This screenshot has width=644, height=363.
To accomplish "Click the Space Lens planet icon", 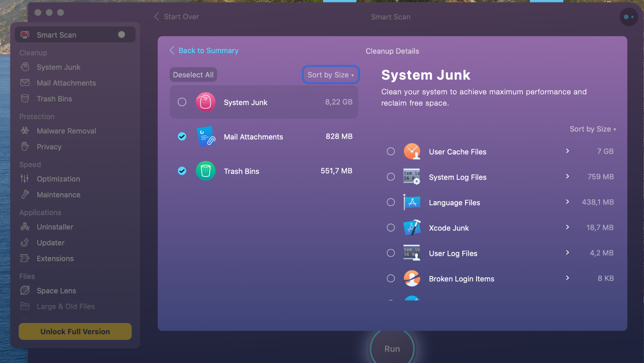I will [25, 290].
